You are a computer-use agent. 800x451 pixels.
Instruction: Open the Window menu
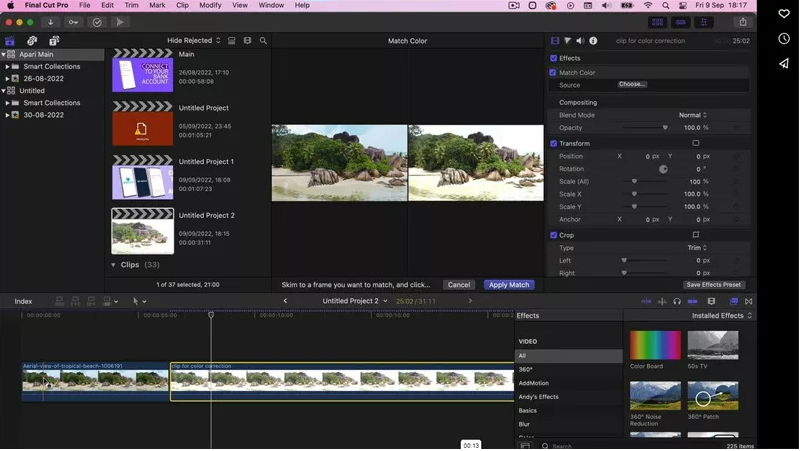tap(271, 5)
